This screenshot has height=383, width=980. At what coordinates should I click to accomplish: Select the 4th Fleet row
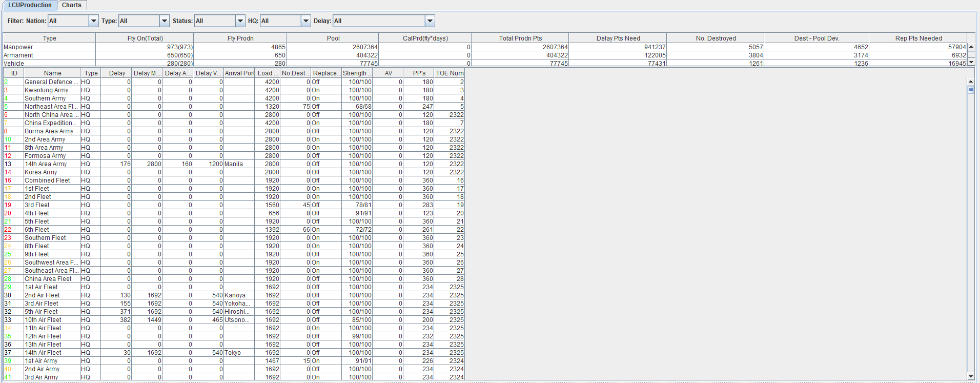click(x=234, y=213)
